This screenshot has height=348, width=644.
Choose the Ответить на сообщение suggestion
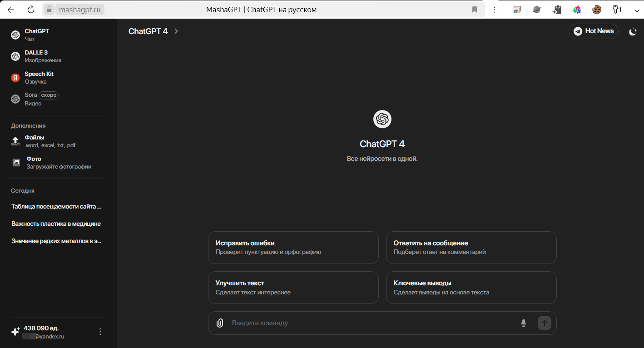click(471, 248)
